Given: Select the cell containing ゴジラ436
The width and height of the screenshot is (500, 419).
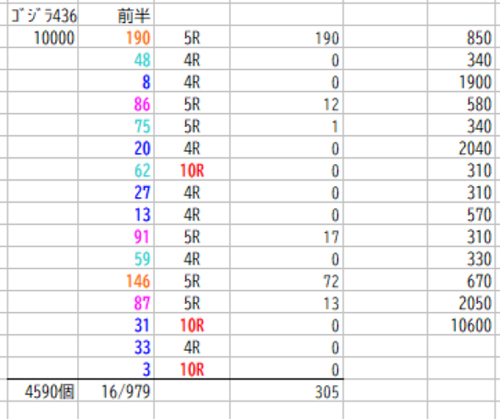Looking at the screenshot, I should (43, 15).
